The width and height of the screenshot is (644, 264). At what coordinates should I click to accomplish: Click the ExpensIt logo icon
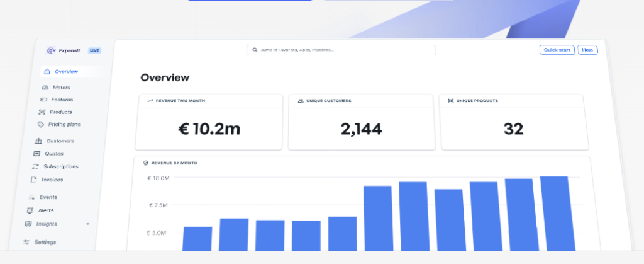pos(51,50)
